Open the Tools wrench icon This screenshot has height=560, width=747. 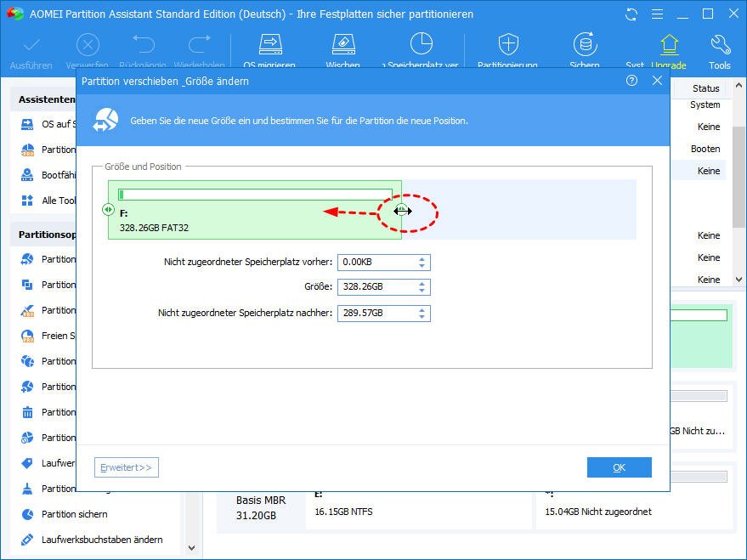(720, 44)
